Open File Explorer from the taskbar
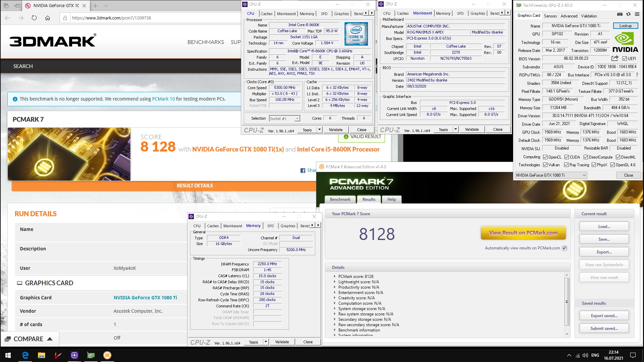The height and width of the screenshot is (362, 644). [41, 355]
